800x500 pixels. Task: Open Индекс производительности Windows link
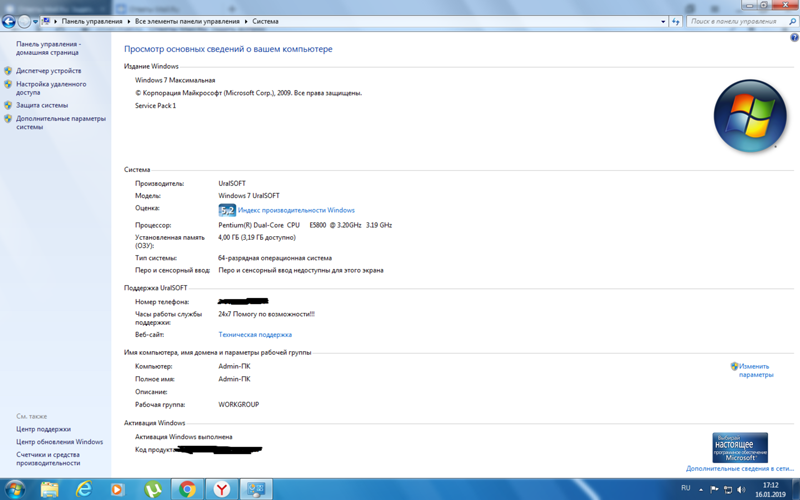296,210
